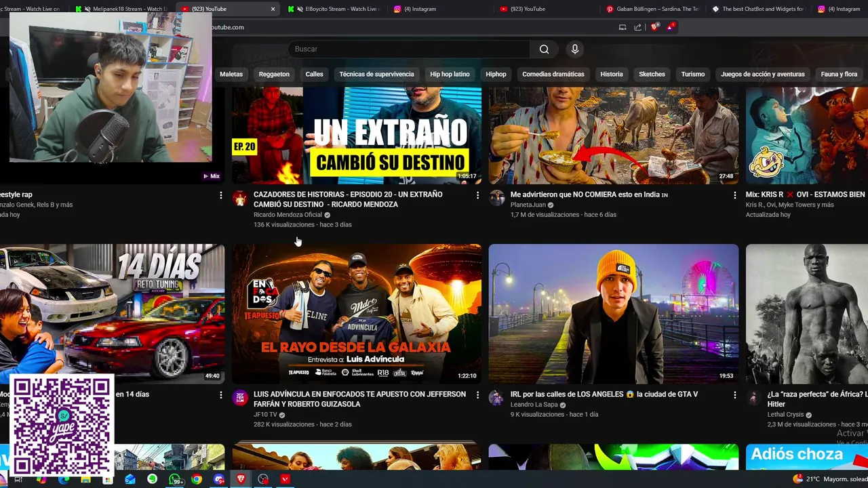This screenshot has width=868, height=488.
Task: Open Outlook mail in the taskbar
Action: tap(130, 479)
